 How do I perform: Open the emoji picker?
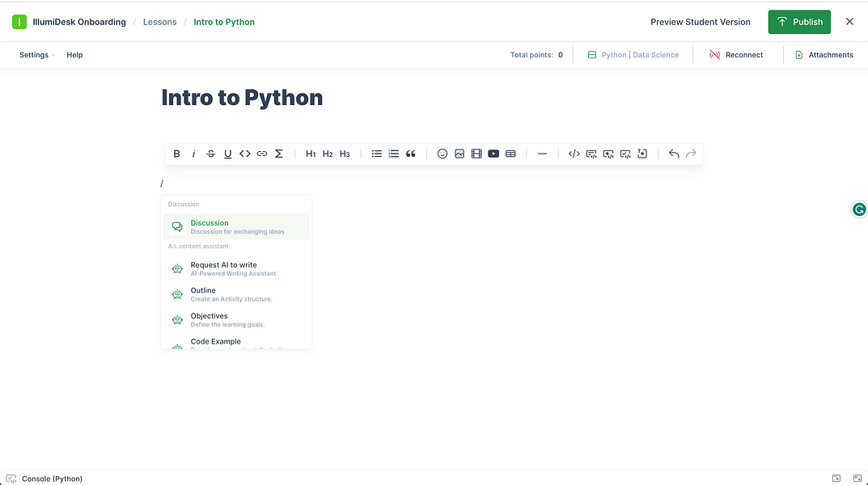click(442, 154)
